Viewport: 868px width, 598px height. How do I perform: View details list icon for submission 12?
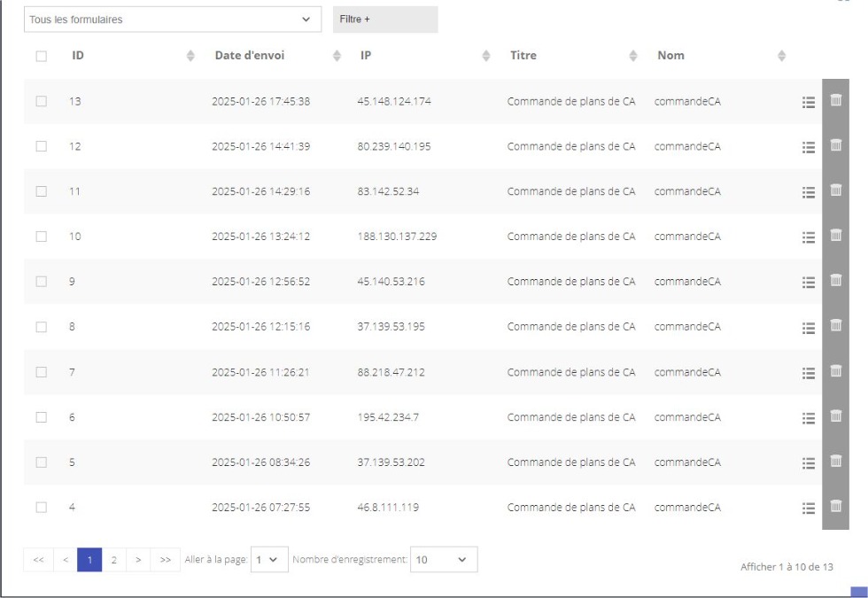click(x=808, y=147)
